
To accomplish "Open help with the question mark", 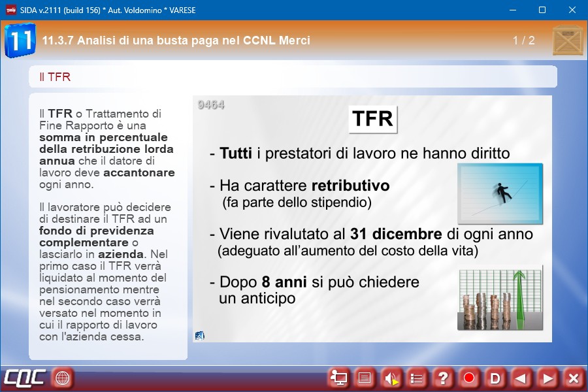I will (443, 378).
